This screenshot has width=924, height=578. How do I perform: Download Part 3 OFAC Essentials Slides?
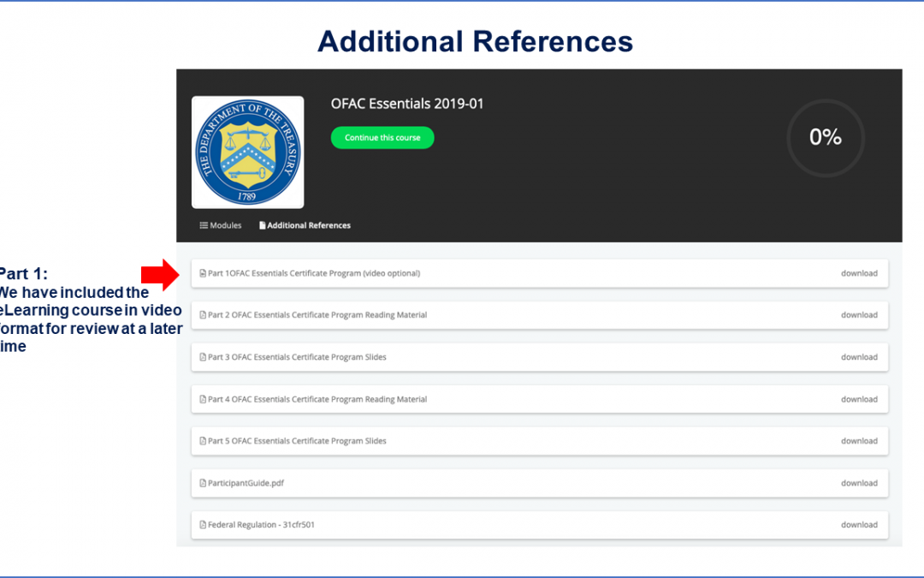click(859, 357)
